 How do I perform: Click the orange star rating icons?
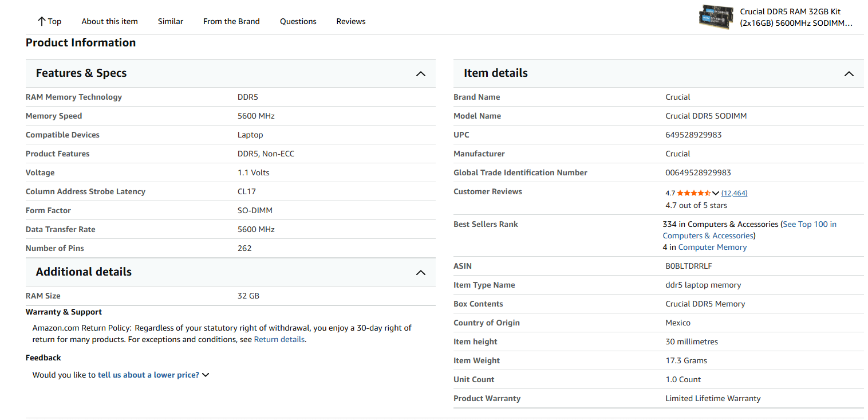pyautogui.click(x=693, y=193)
